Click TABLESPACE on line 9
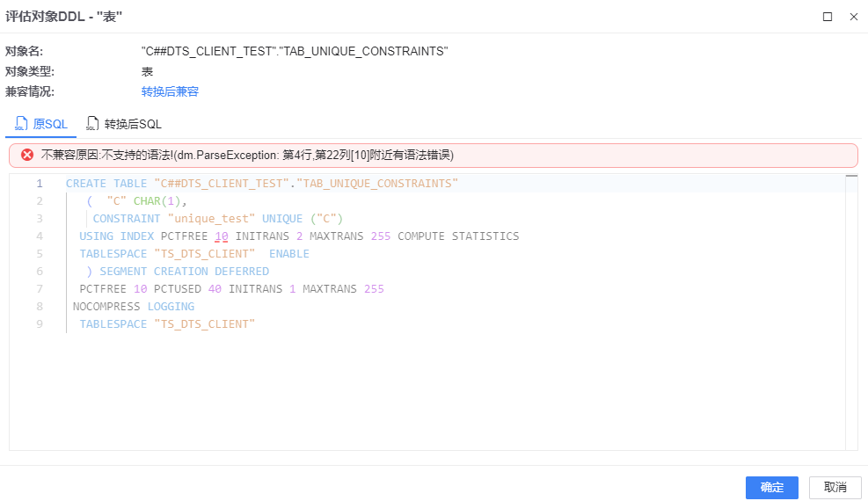Image resolution: width=868 pixels, height=501 pixels. (x=113, y=324)
